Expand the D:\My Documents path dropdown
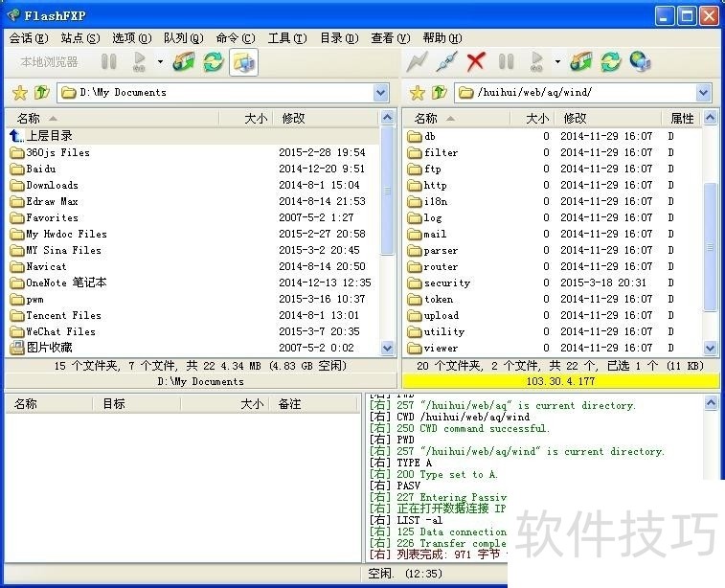Viewport: 725px width, 588px height. 381,93
